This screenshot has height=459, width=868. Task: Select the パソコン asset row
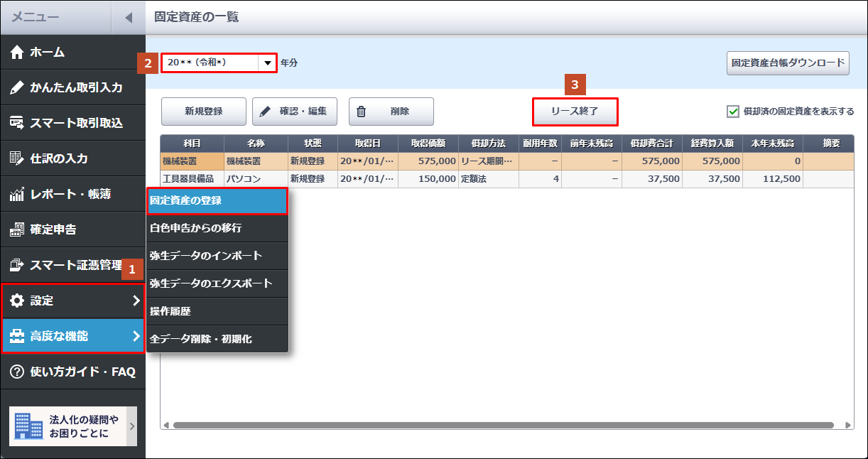[244, 179]
